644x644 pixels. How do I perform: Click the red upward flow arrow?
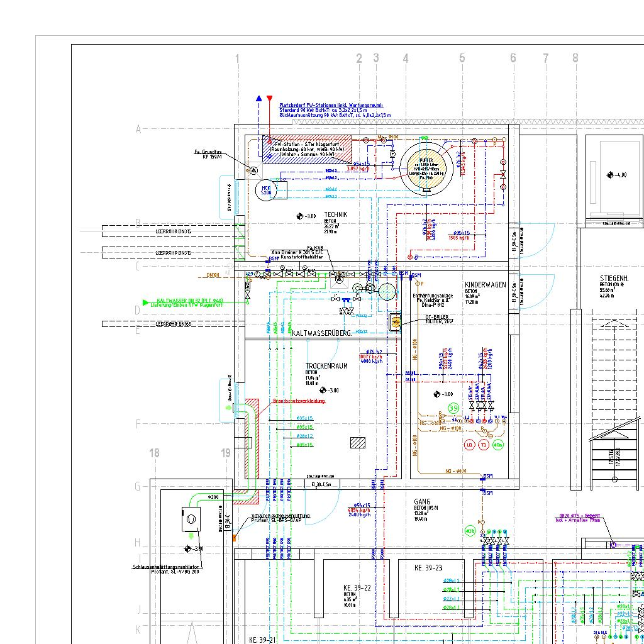click(x=270, y=99)
